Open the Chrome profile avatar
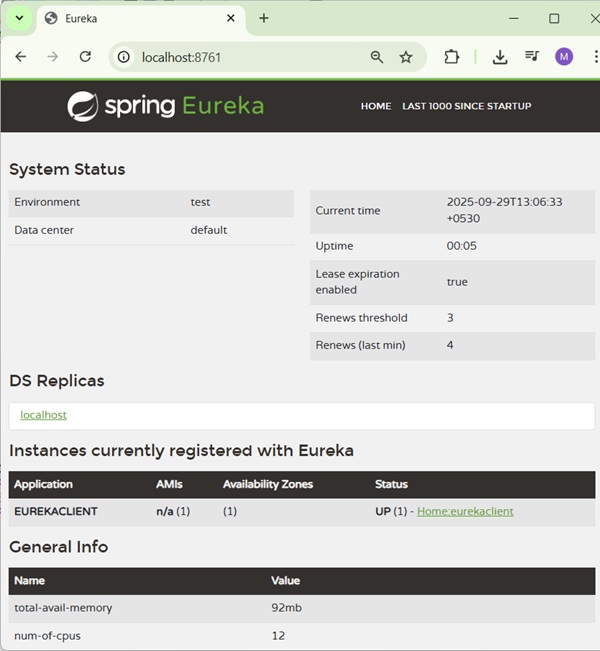The height and width of the screenshot is (651, 600). pyautogui.click(x=564, y=57)
